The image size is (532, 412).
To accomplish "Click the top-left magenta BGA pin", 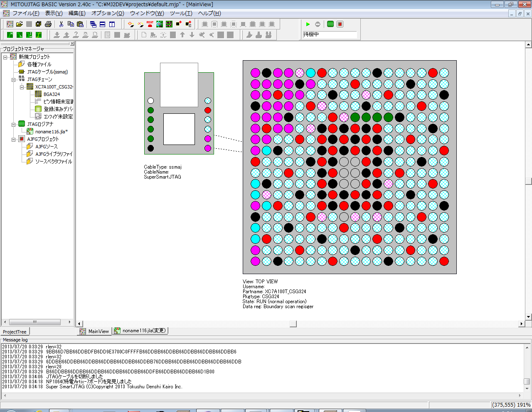I will tap(255, 73).
